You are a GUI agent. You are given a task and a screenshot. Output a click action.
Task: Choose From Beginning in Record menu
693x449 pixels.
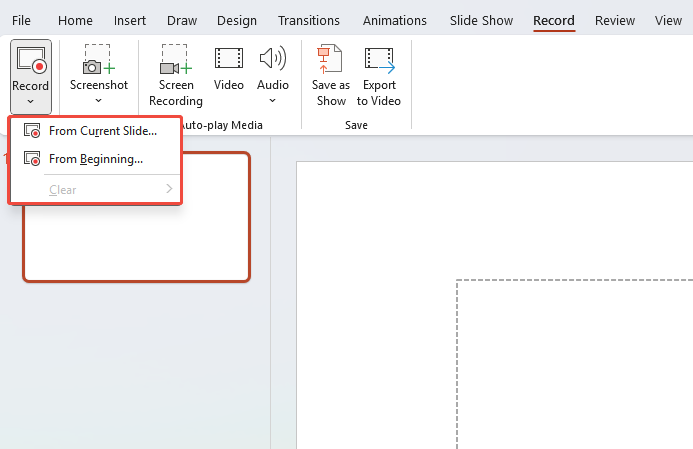pos(95,158)
